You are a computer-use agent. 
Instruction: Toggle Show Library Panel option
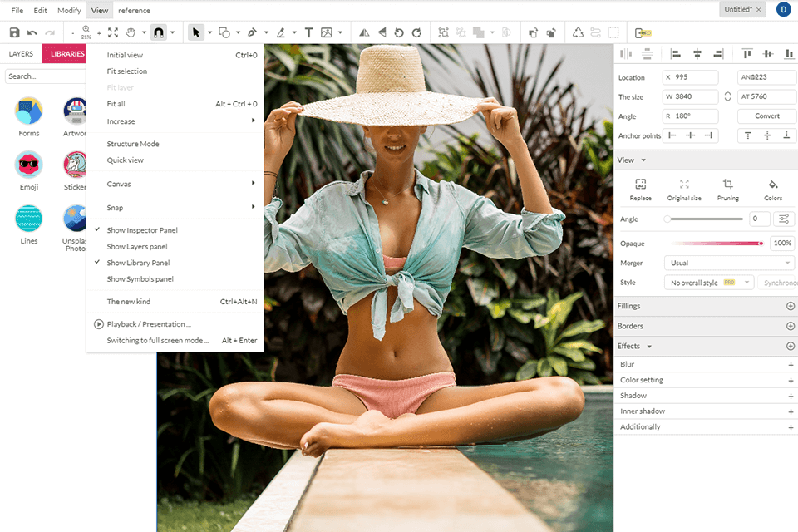138,263
